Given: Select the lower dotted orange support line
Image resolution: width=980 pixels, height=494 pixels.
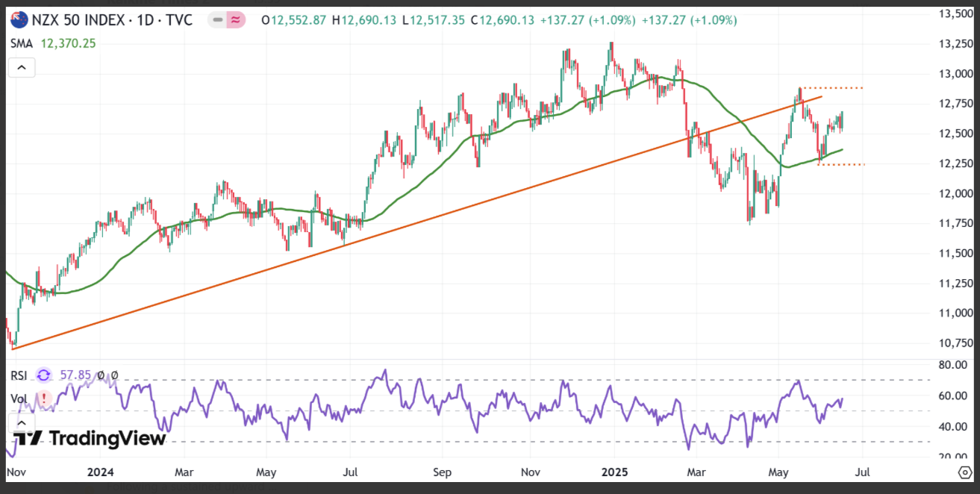Looking at the screenshot, I should [842, 164].
